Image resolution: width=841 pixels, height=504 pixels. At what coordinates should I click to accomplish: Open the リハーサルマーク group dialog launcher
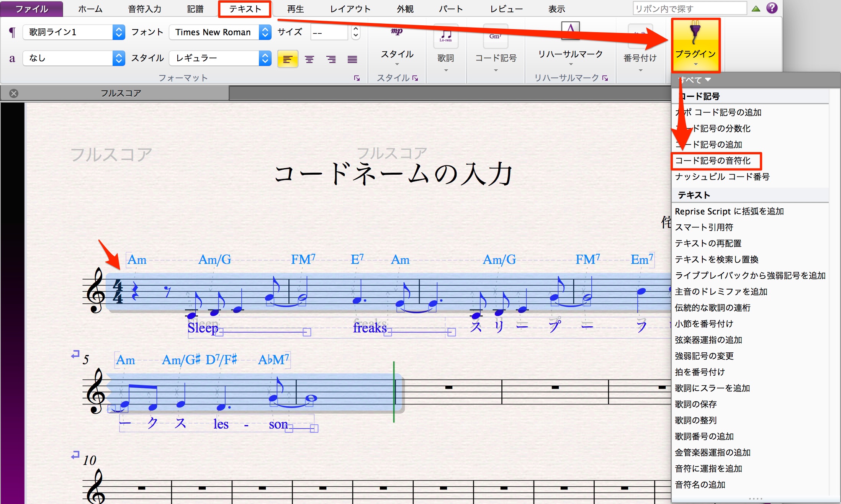click(x=605, y=78)
